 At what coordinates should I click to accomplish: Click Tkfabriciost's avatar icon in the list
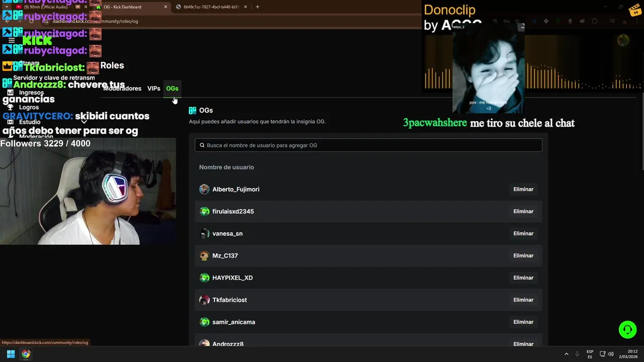(x=204, y=300)
